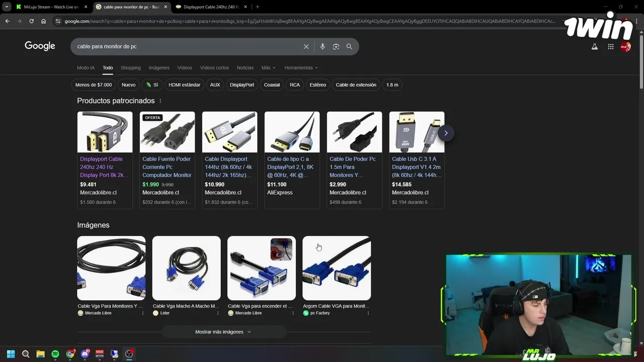Screen dimensions: 644x362
Task: Open Google Lens image search icon
Action: pyautogui.click(x=336, y=46)
